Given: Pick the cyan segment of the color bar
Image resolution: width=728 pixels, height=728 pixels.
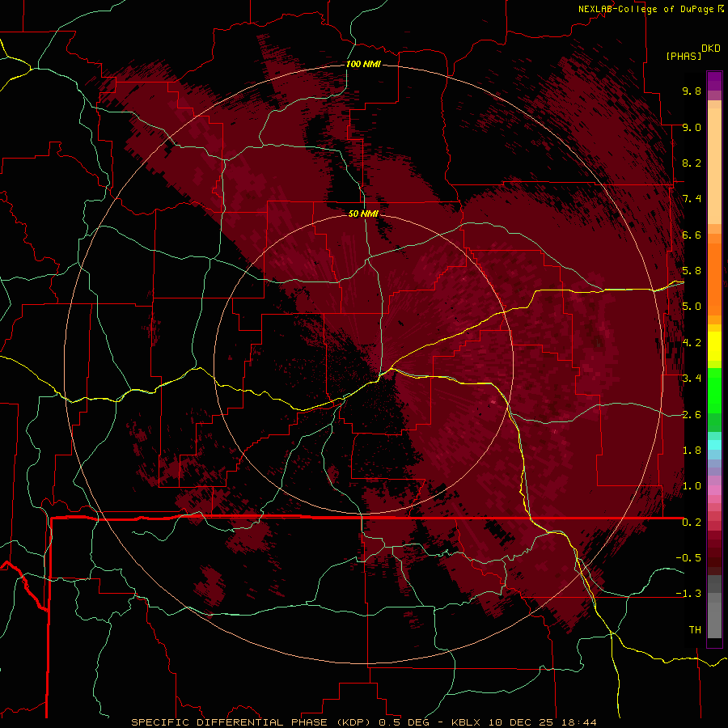Looking at the screenshot, I should [x=714, y=444].
